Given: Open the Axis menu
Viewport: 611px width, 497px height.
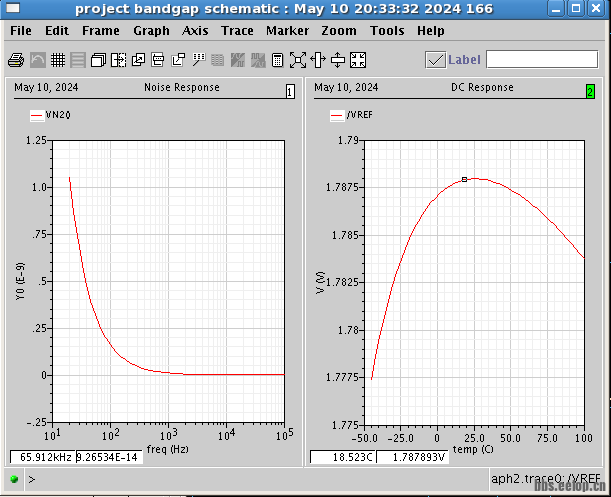Looking at the screenshot, I should pos(195,30).
